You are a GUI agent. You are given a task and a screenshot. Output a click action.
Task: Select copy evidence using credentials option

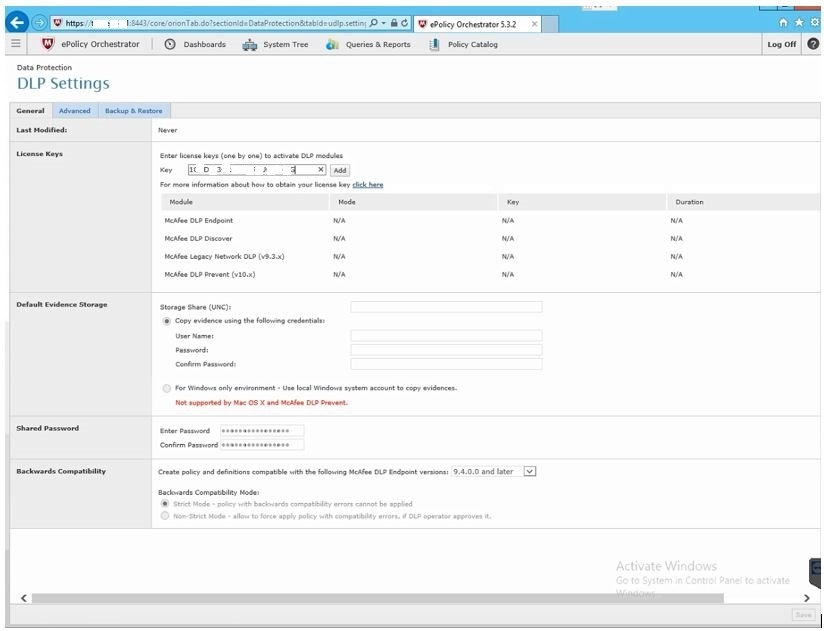coord(166,321)
